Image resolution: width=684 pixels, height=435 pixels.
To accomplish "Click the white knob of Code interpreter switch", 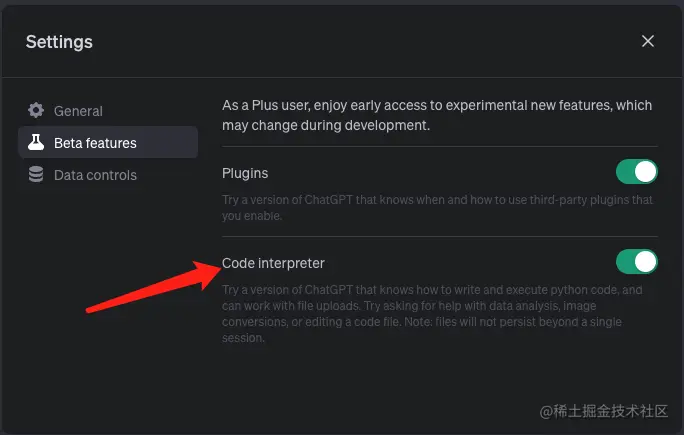I will pyautogui.click(x=646, y=262).
